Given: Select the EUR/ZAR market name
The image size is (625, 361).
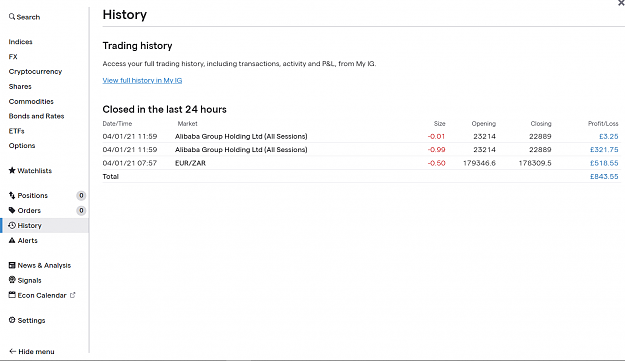Looking at the screenshot, I should click(x=191, y=163).
